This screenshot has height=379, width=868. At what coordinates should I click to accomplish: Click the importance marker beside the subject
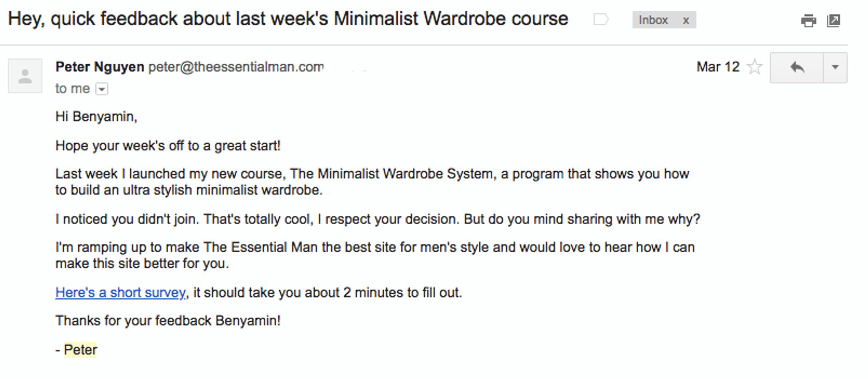600,19
